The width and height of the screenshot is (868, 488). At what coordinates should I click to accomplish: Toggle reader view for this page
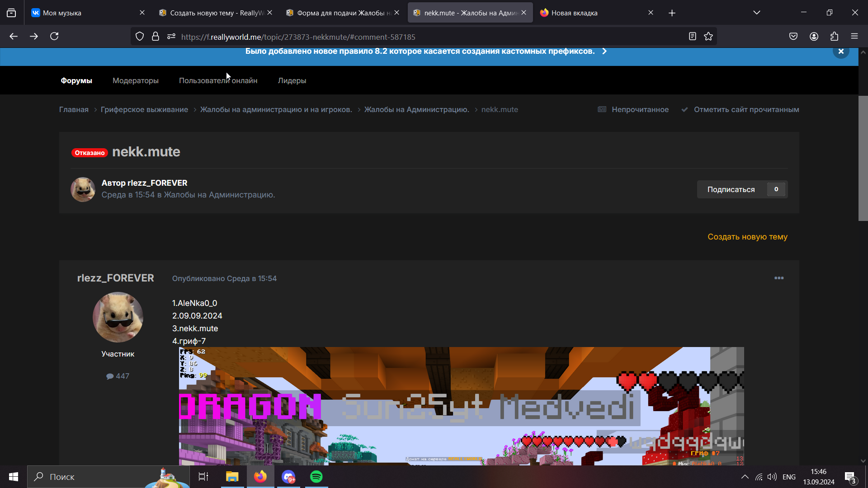coord(692,37)
